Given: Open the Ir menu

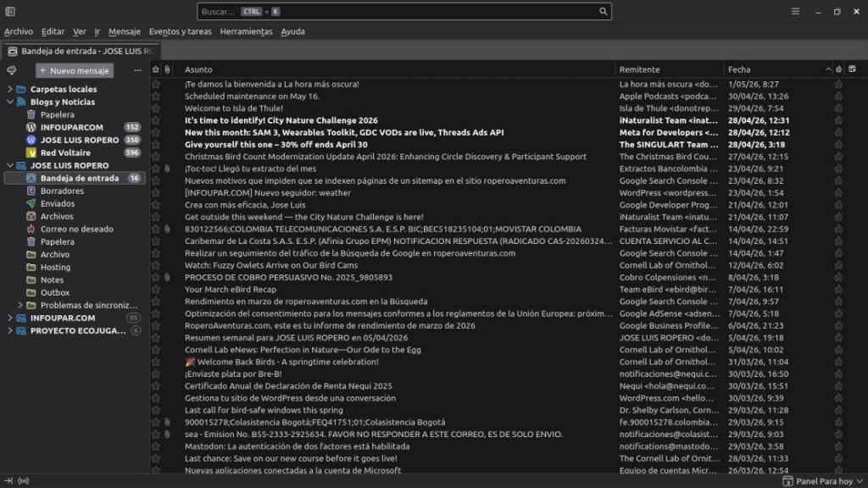Looking at the screenshot, I should [x=97, y=31].
